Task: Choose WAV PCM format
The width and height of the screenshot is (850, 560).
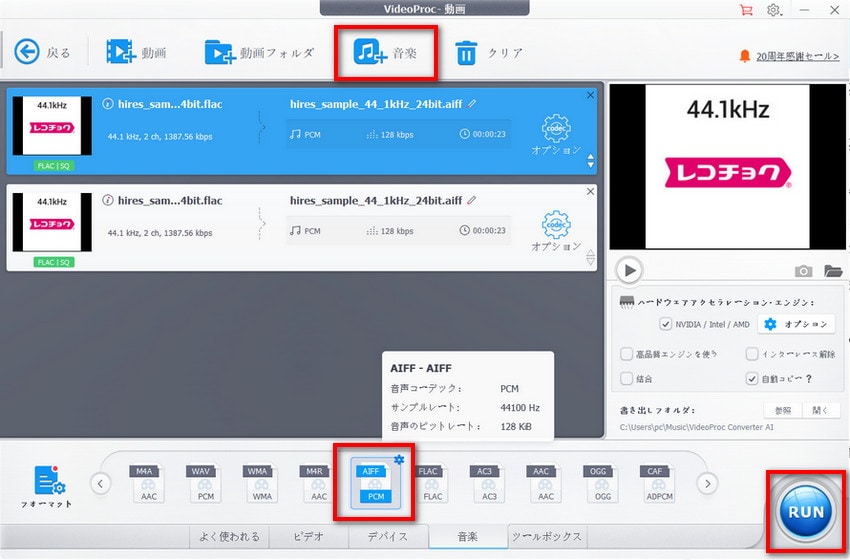Action: [x=205, y=483]
